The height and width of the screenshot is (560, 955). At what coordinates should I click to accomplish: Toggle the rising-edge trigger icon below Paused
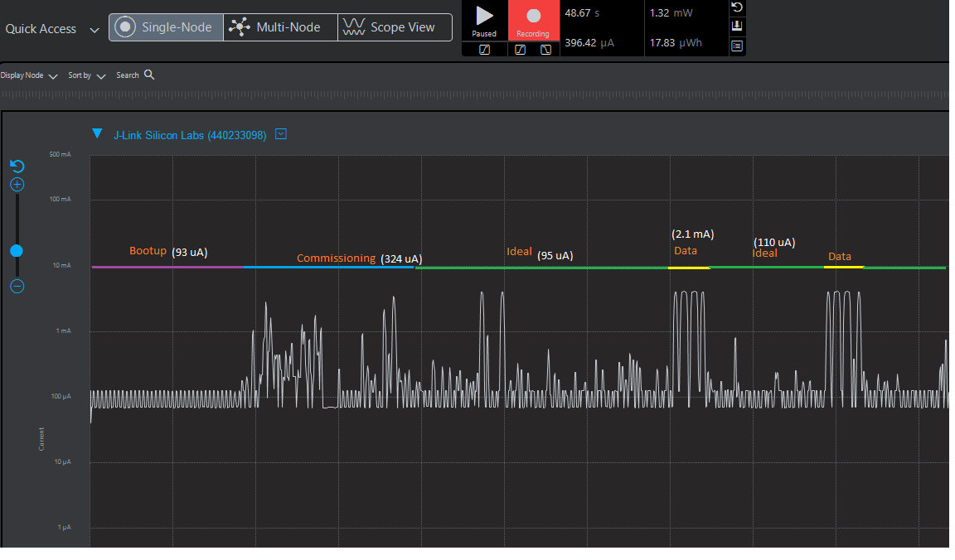[x=484, y=50]
